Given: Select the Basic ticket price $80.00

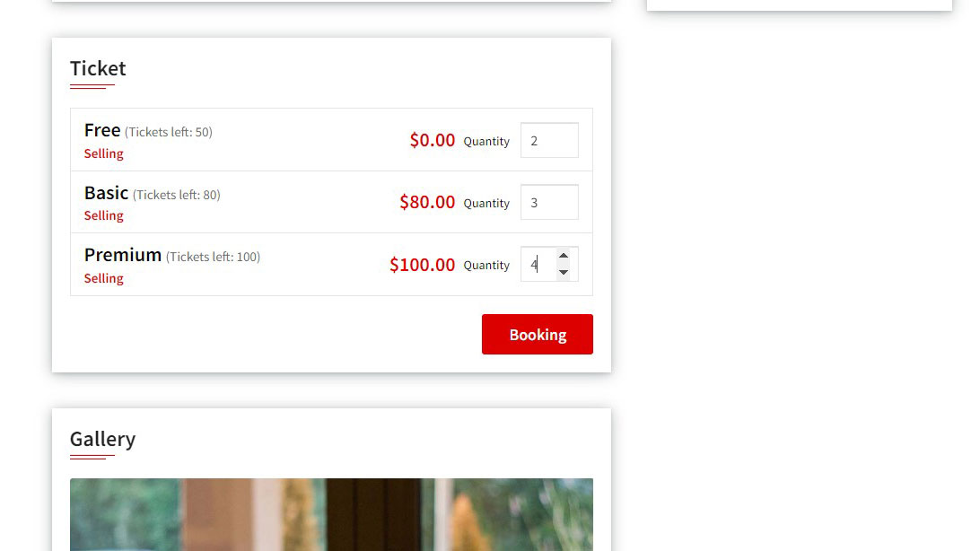Looking at the screenshot, I should (x=427, y=202).
